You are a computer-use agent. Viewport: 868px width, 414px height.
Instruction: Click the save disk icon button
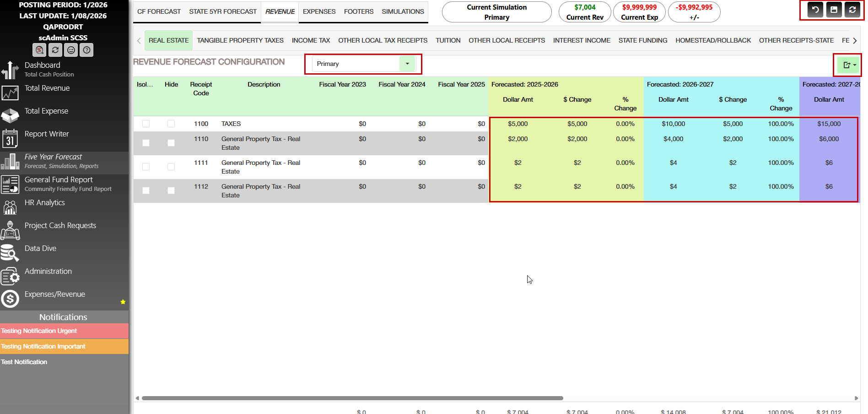834,10
